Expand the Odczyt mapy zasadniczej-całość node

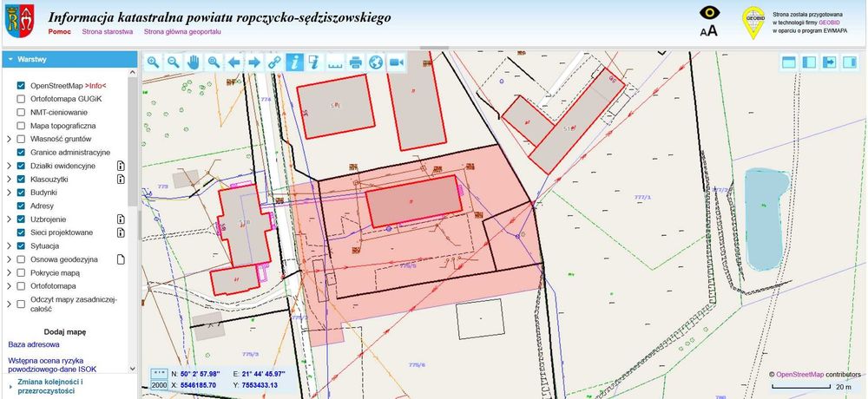[x=9, y=304]
